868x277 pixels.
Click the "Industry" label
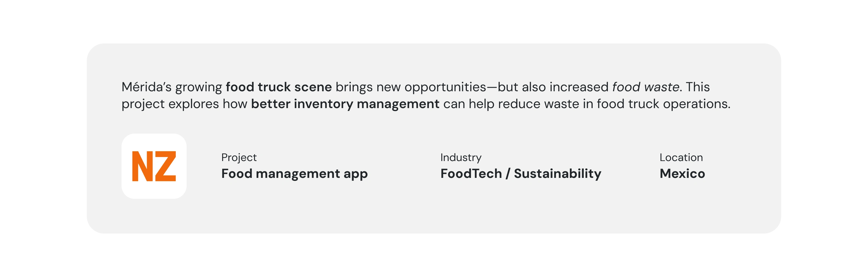click(461, 157)
